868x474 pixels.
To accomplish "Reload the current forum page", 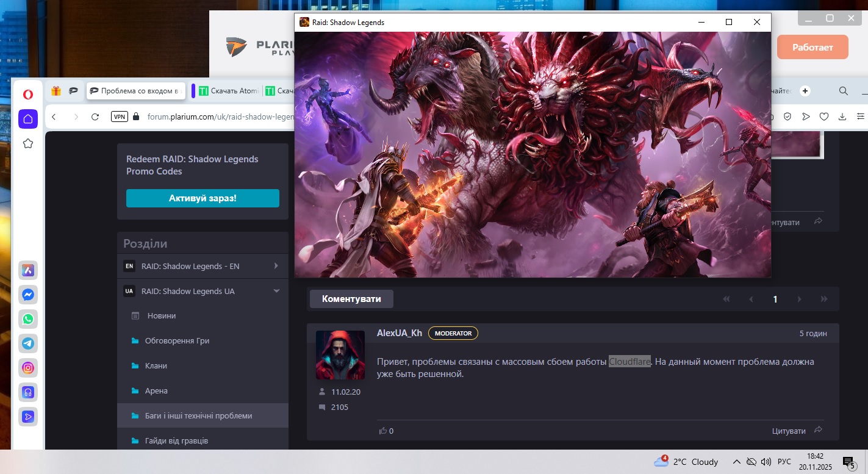I will (x=95, y=117).
